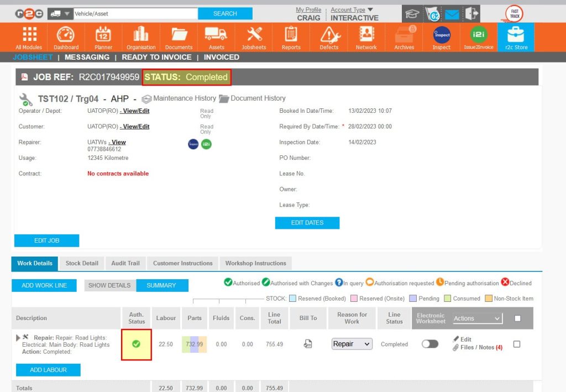Open the Actions dropdown in the header row
Viewport: 566px width, 392px height.
[x=478, y=318]
